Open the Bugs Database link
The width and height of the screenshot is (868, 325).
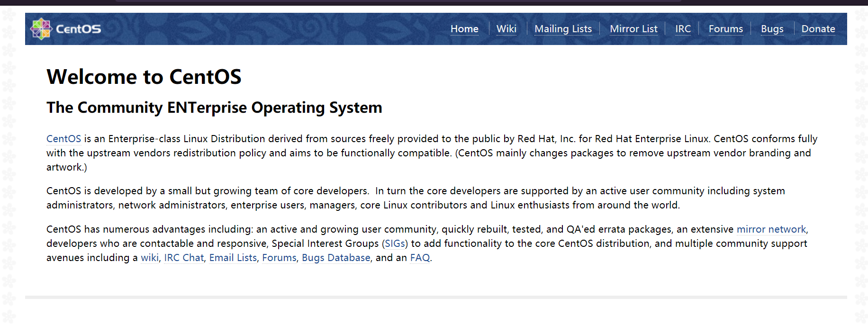pos(336,258)
